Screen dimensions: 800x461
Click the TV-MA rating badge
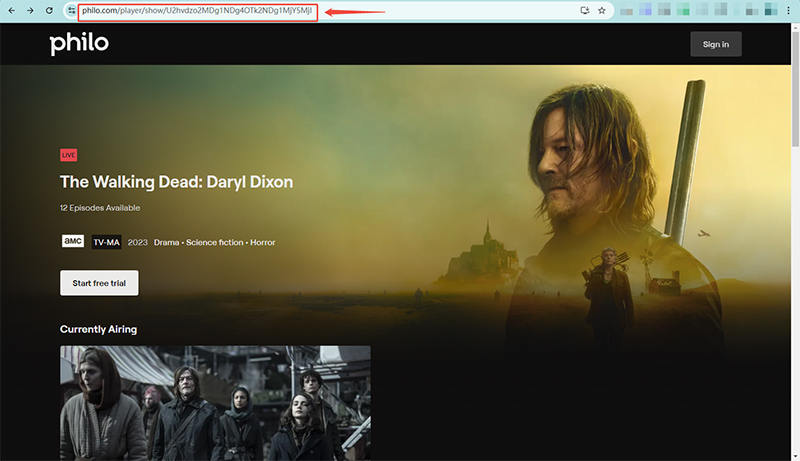[107, 242]
